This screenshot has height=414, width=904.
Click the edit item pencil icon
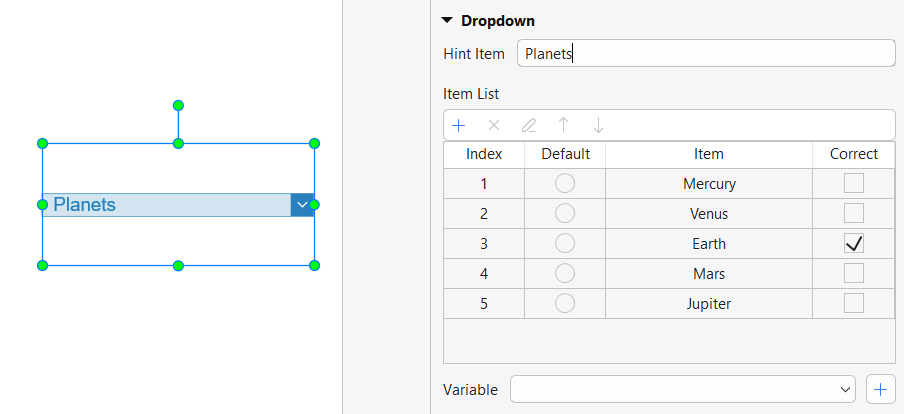tap(529, 125)
